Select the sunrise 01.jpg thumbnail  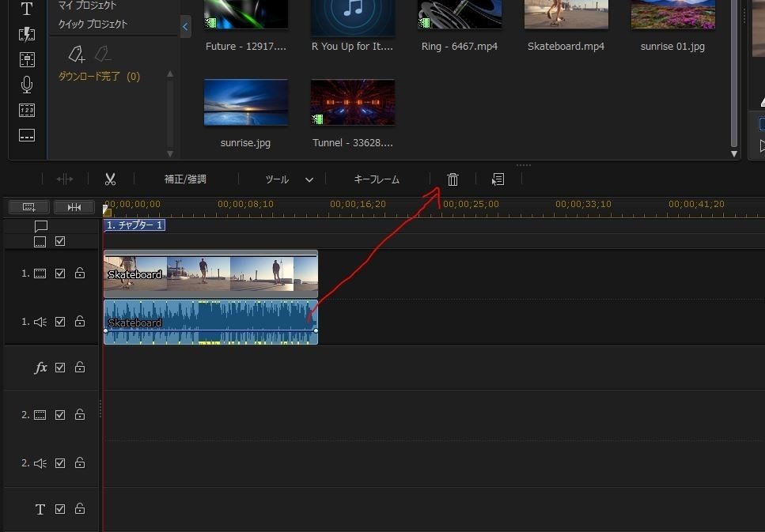pos(673,14)
